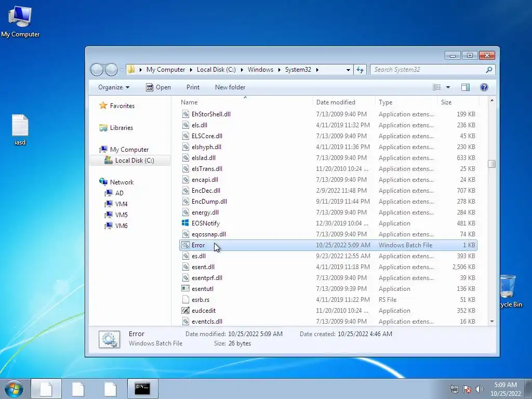Go to Windows breadcrumb in address bar
This screenshot has height=399, width=532.
(260, 70)
